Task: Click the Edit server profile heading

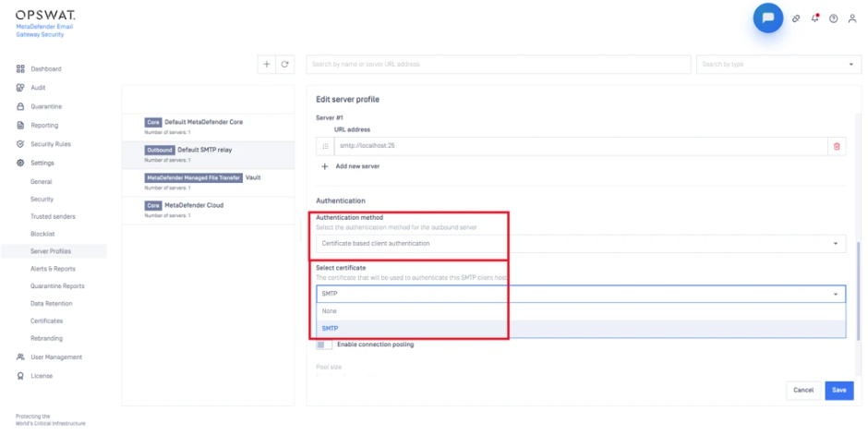Action: 347,99
